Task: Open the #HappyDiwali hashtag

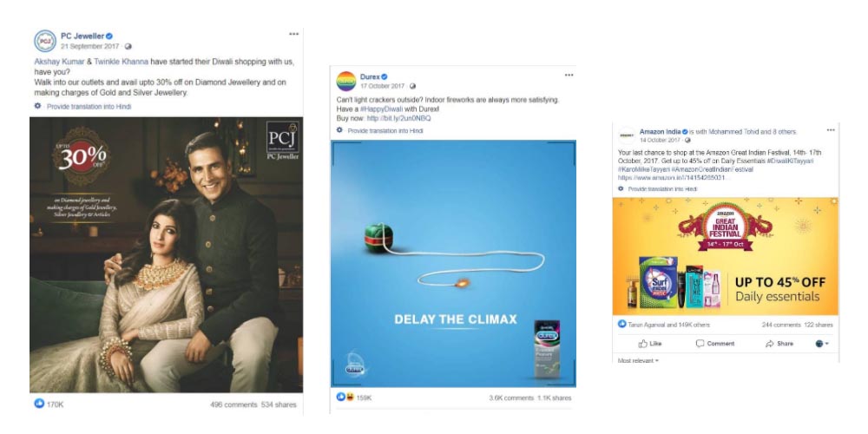Action: [x=381, y=109]
